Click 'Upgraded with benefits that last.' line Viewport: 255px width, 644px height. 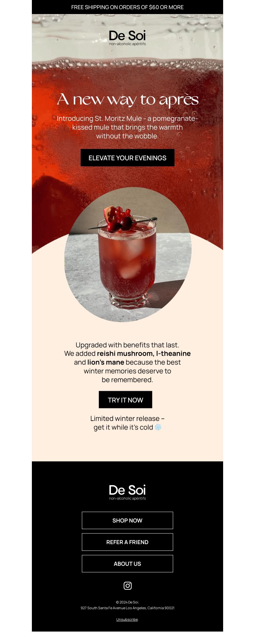(127, 345)
